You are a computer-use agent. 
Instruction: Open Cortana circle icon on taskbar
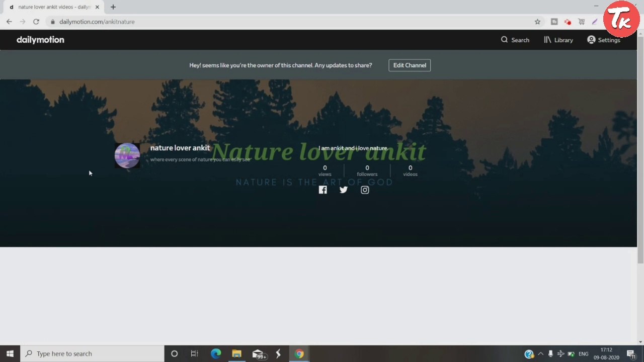[x=174, y=353]
